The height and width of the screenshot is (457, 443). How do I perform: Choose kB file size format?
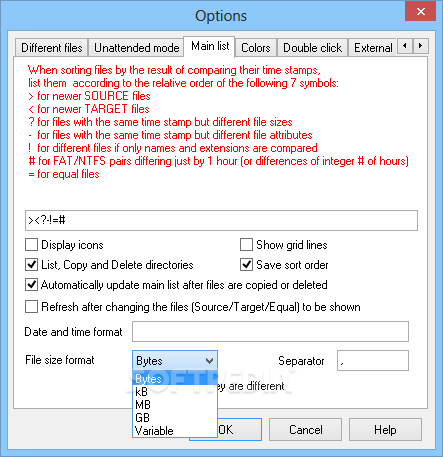[175, 392]
